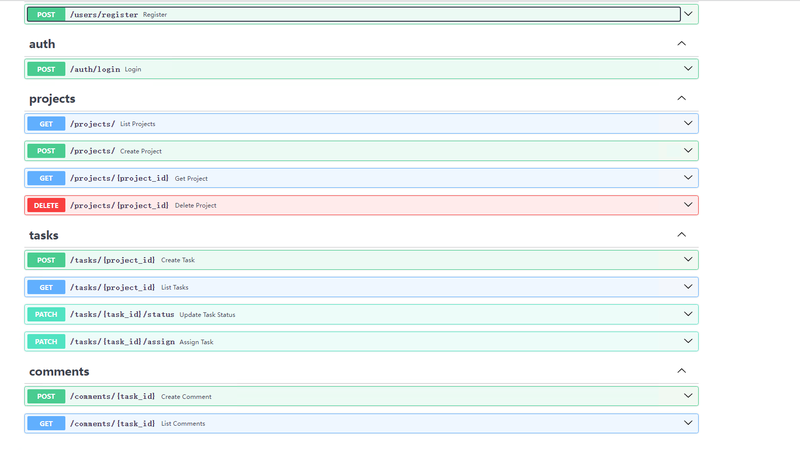Click the List Comments summary text
The height and width of the screenshot is (450, 800).
[x=183, y=423]
